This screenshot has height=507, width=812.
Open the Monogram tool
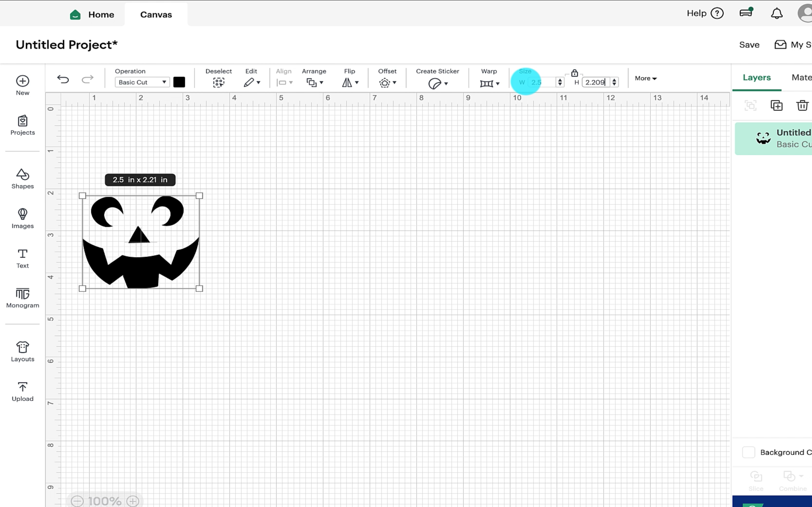pyautogui.click(x=22, y=297)
